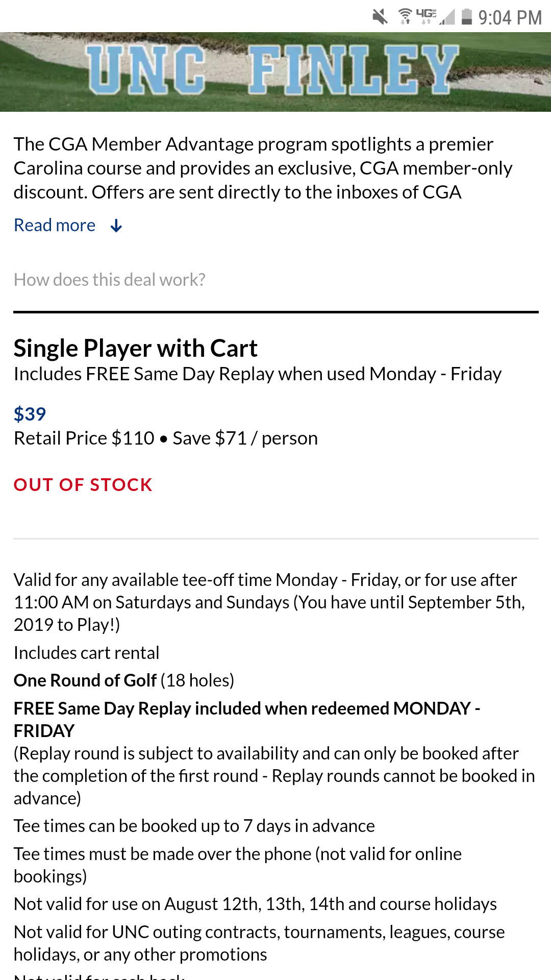The height and width of the screenshot is (980, 551).
Task: Select the Single Player with Cart heading
Action: coord(136,349)
